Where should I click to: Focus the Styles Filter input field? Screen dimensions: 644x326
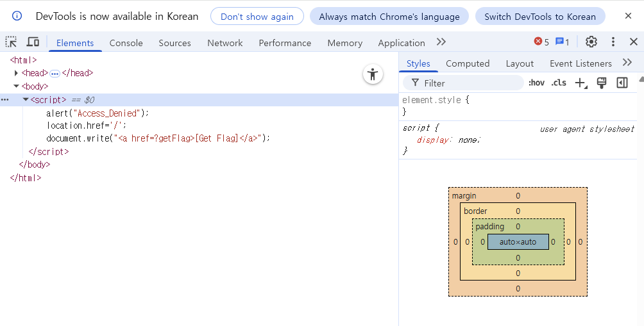tap(463, 83)
